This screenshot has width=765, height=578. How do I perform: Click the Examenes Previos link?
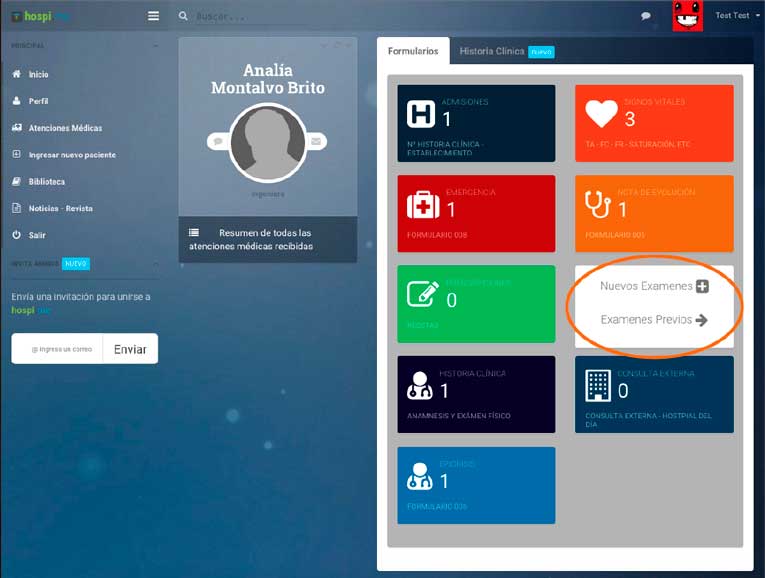click(654, 320)
